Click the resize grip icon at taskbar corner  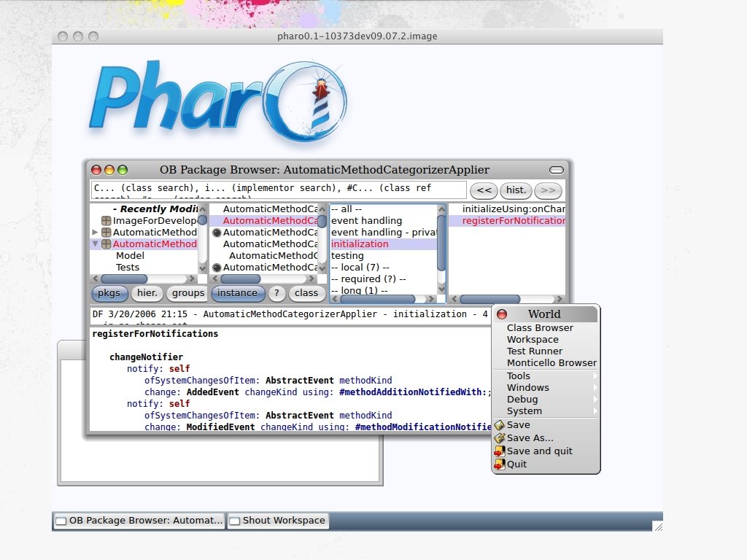point(658,526)
